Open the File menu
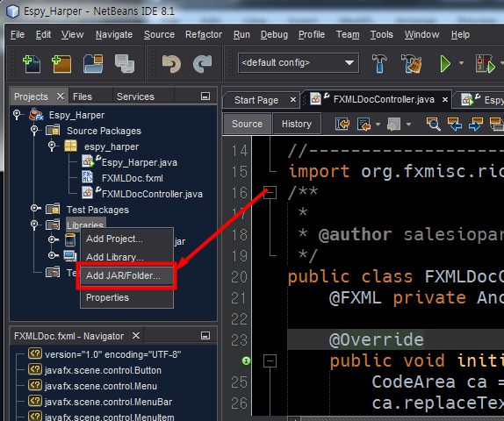 (18, 34)
